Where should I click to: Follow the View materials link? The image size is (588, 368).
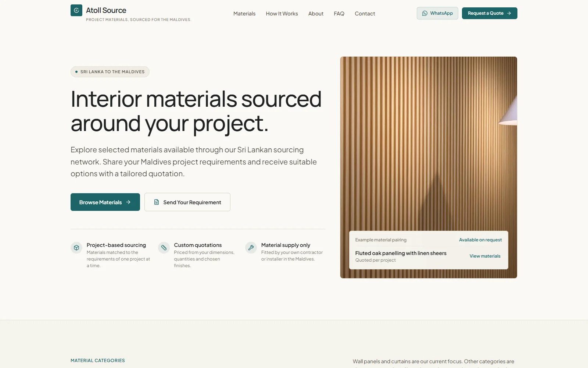pyautogui.click(x=485, y=256)
